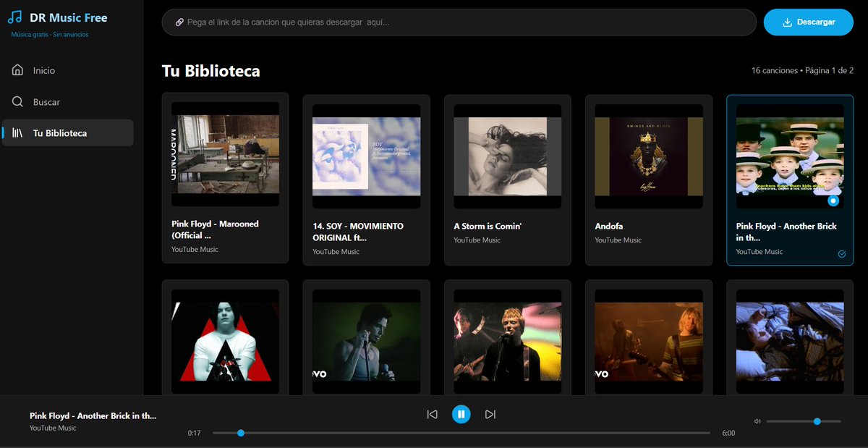Viewport: 868px width, 448px height.
Task: Pause the current song
Action: [461, 414]
